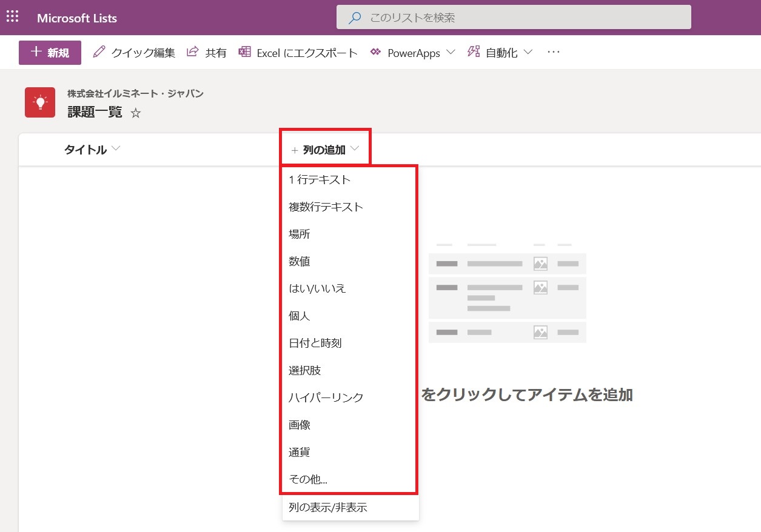Screen dimensions: 761x532
Task: Open the app launcher waffle icon
Action: [x=12, y=16]
